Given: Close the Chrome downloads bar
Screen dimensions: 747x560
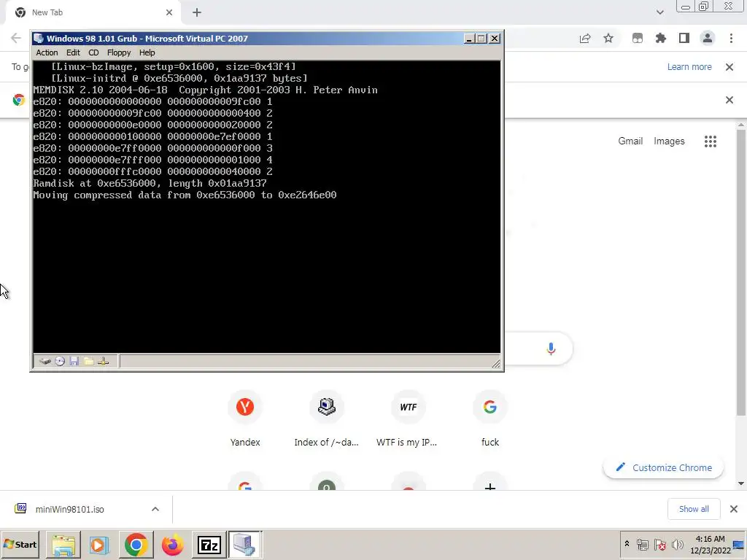Looking at the screenshot, I should pyautogui.click(x=734, y=509).
